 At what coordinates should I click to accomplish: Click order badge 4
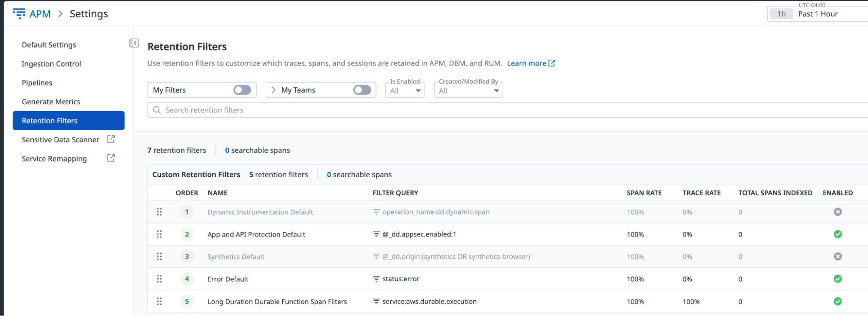click(187, 279)
